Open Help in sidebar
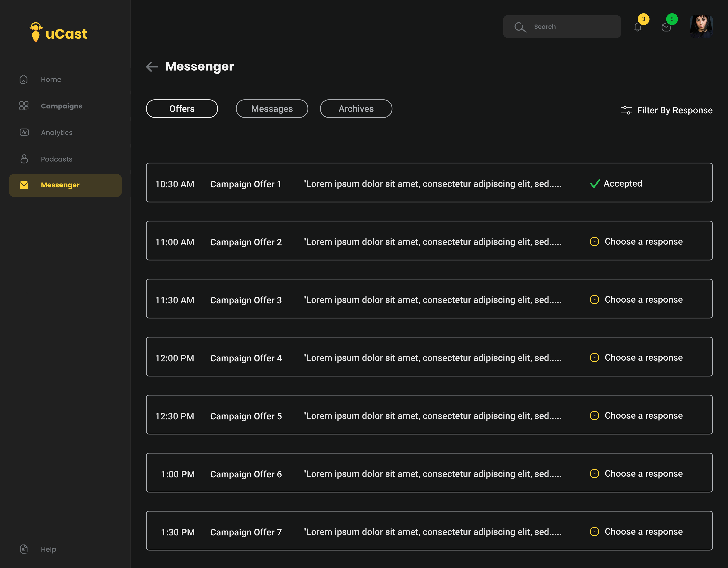The height and width of the screenshot is (568, 728). [49, 549]
